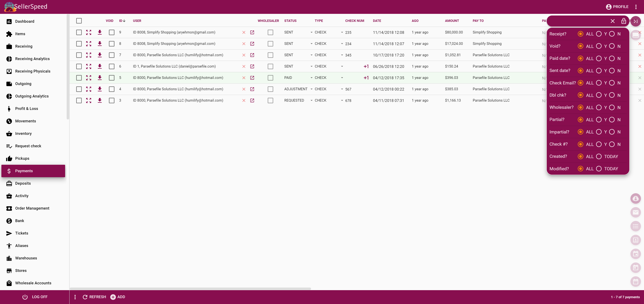
Task: Clear user on payment 6 row
Action: point(244,66)
